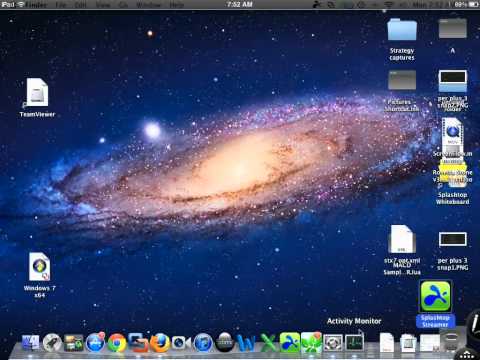
Task: Launch Firefox from the Dock
Action: point(160,343)
